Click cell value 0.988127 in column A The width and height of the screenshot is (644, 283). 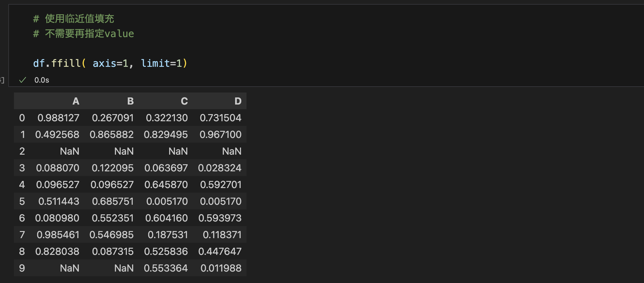58,118
